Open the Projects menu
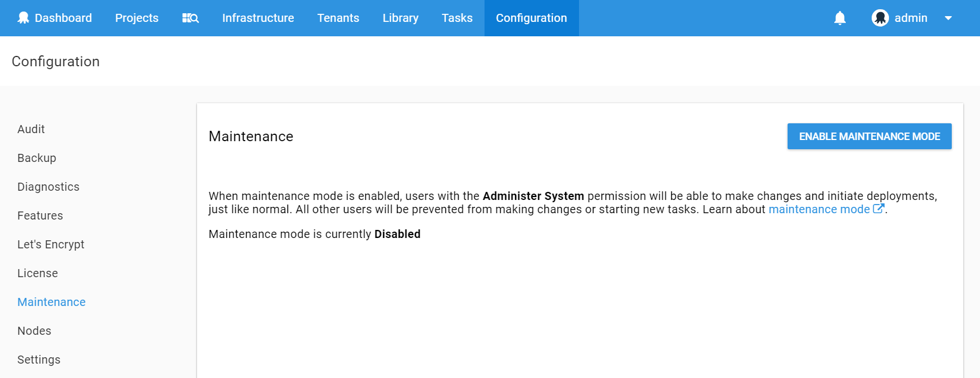Image resolution: width=980 pixels, height=378 pixels. point(137,18)
